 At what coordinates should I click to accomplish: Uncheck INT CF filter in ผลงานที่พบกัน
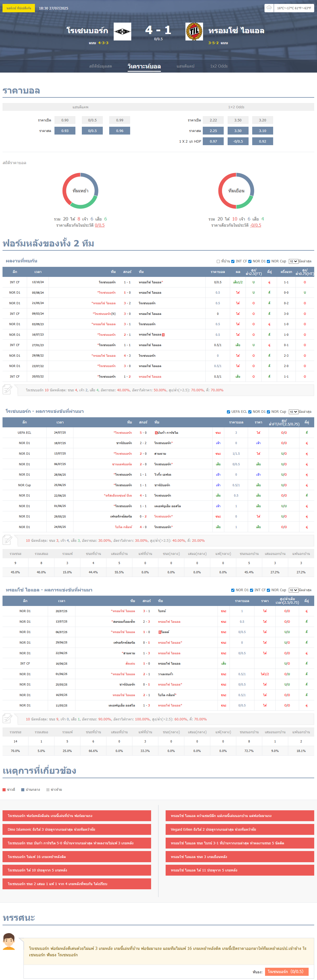point(233,261)
